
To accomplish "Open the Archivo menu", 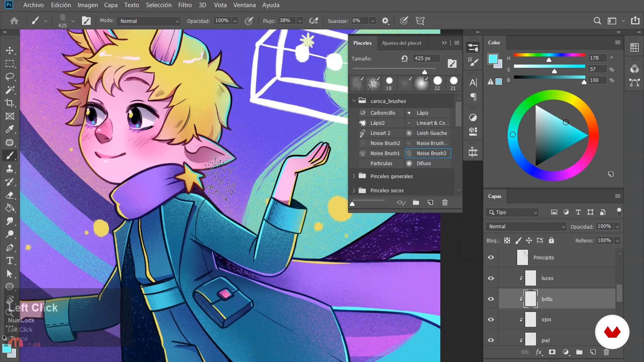I will pos(33,5).
